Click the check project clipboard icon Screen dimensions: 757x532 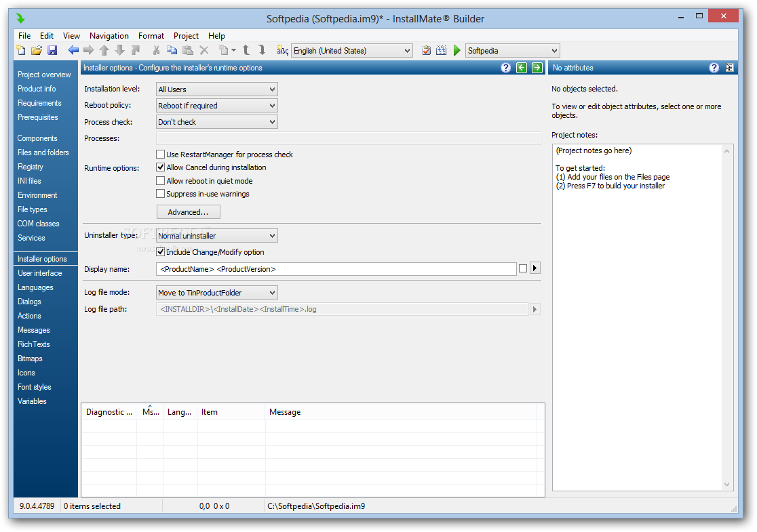click(x=426, y=50)
